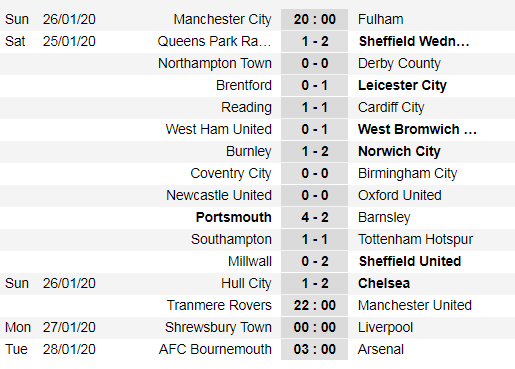Open the Manchester City team link

222,19
